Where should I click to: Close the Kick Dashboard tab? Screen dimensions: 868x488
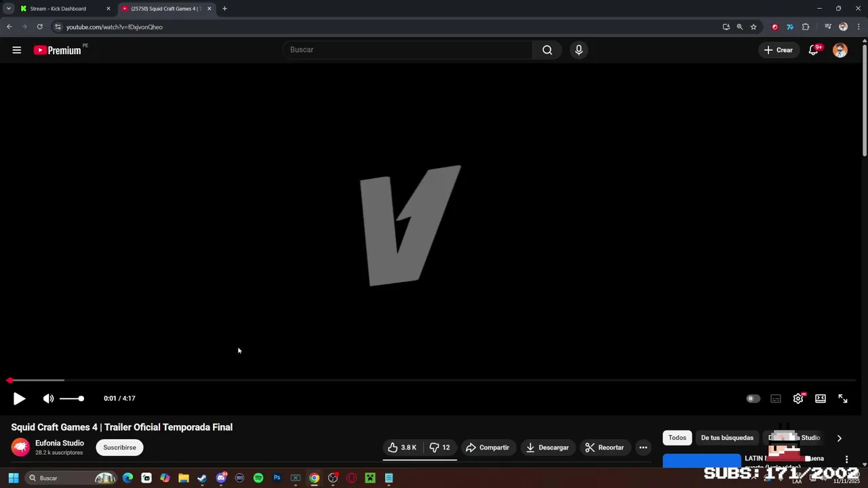(108, 9)
